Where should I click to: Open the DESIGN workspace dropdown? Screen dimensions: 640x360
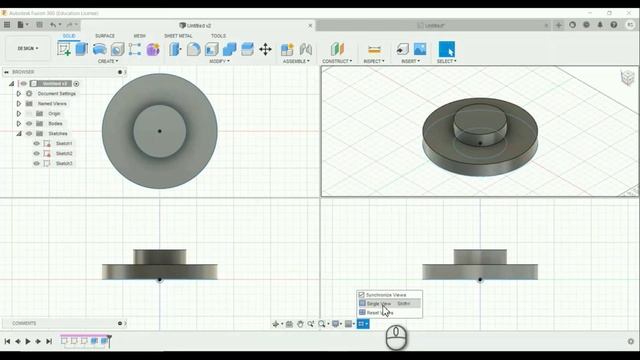click(28, 49)
